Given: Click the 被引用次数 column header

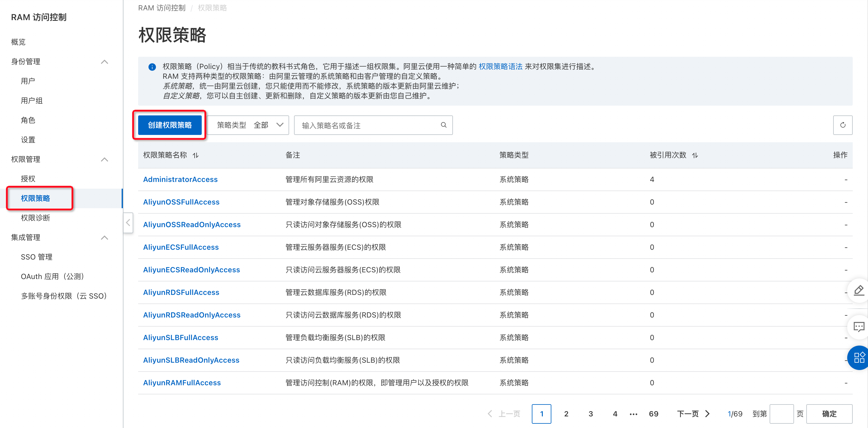Looking at the screenshot, I should (668, 155).
